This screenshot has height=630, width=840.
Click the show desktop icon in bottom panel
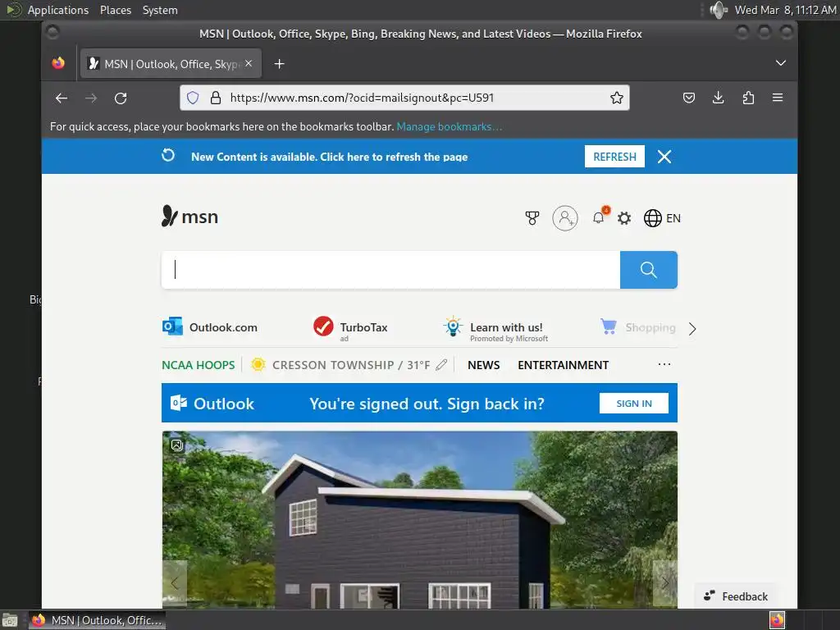10,620
